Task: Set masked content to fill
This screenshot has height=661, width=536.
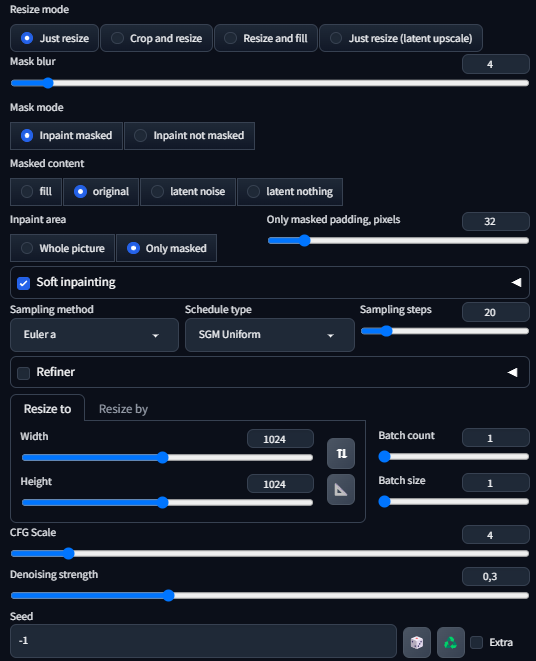Action: pos(36,192)
